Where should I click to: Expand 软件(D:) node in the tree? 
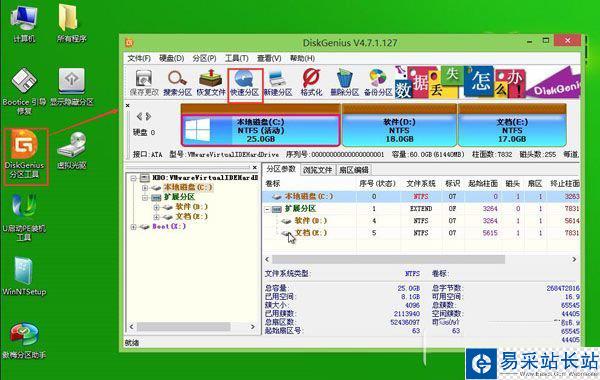tap(156, 207)
